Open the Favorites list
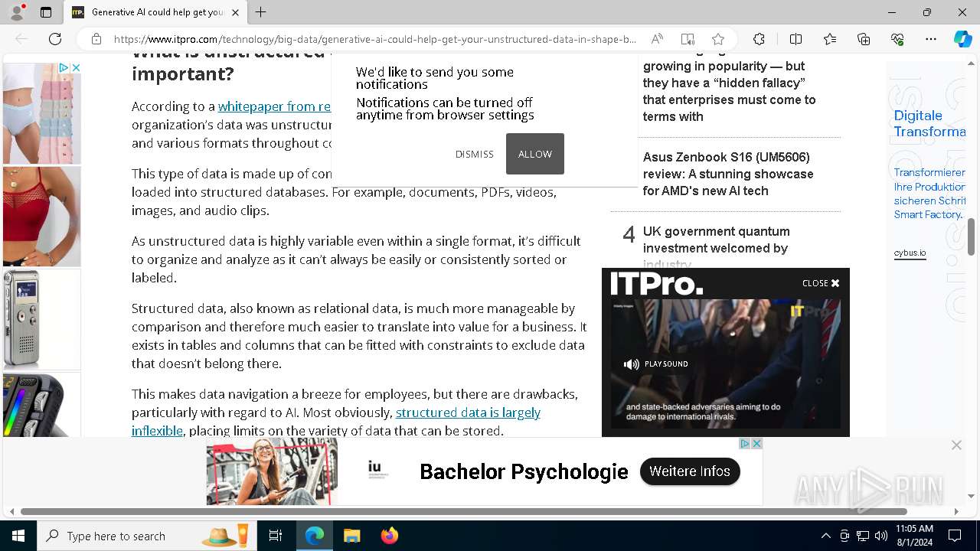 (x=830, y=39)
